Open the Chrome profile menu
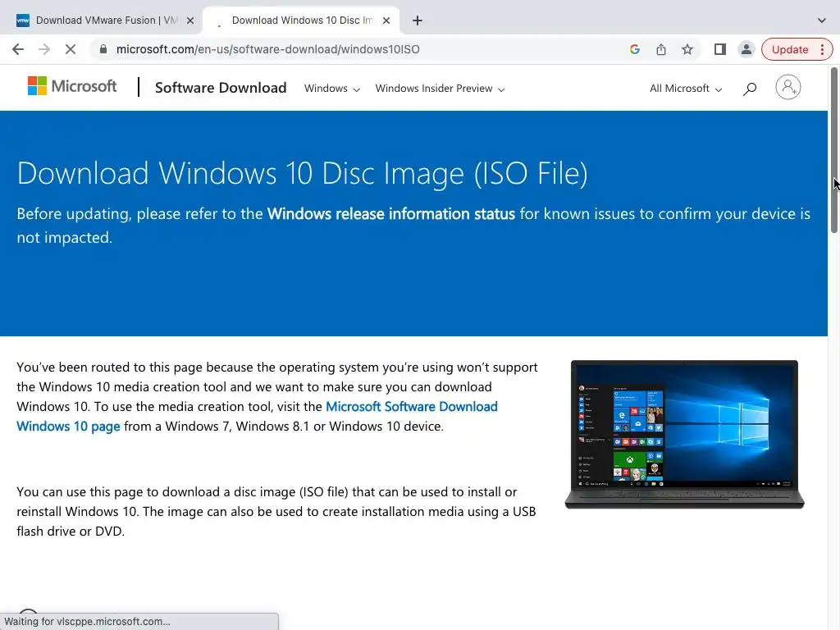840x630 pixels. click(x=746, y=49)
